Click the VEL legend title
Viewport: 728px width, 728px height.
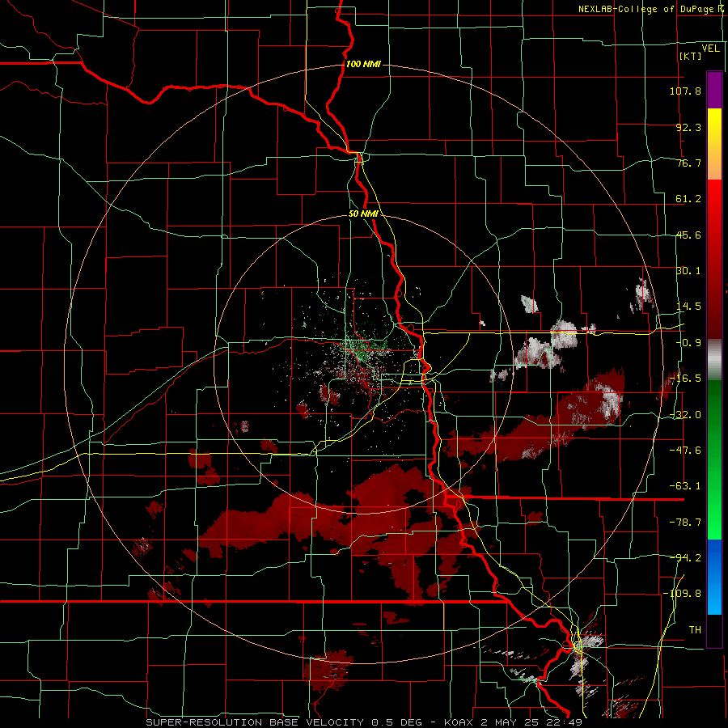(x=710, y=48)
